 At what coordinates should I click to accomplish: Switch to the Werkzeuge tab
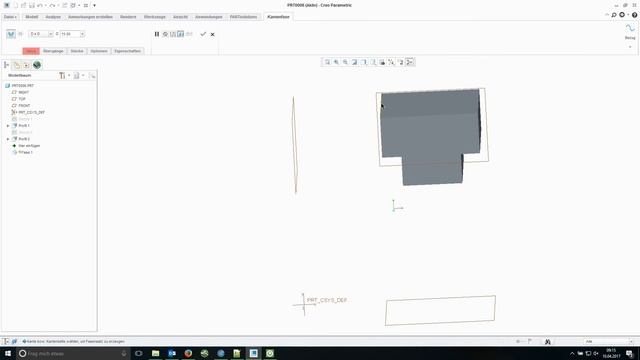pos(155,17)
